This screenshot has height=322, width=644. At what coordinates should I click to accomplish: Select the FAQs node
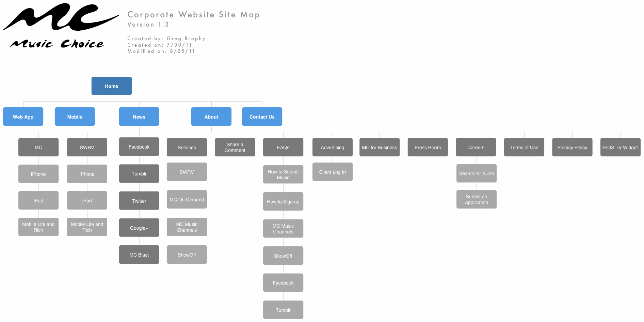point(283,147)
